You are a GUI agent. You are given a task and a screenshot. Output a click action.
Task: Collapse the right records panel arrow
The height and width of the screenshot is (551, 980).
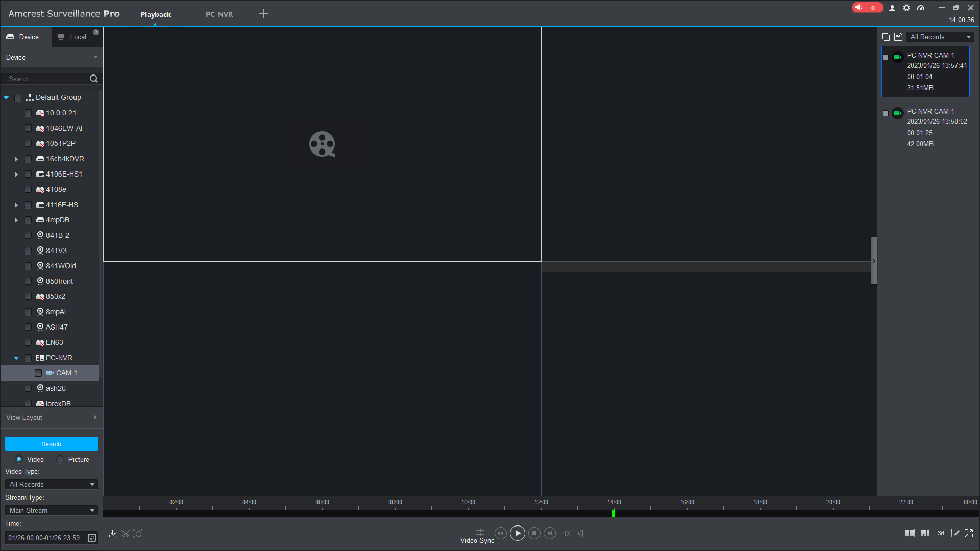click(x=874, y=261)
